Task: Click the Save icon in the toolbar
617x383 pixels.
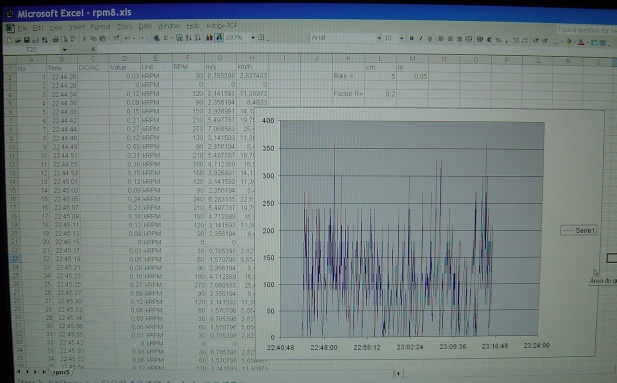Action: click(27, 40)
